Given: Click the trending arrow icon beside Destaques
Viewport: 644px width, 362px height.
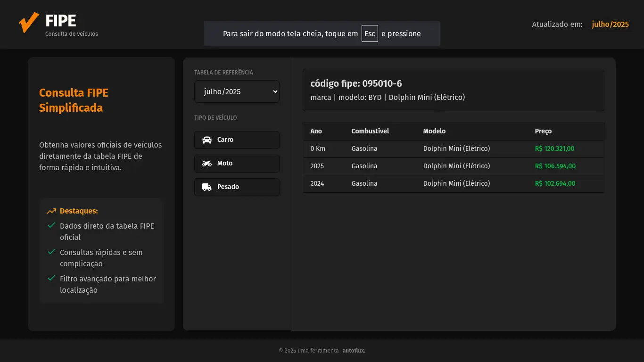Looking at the screenshot, I should pos(51,211).
